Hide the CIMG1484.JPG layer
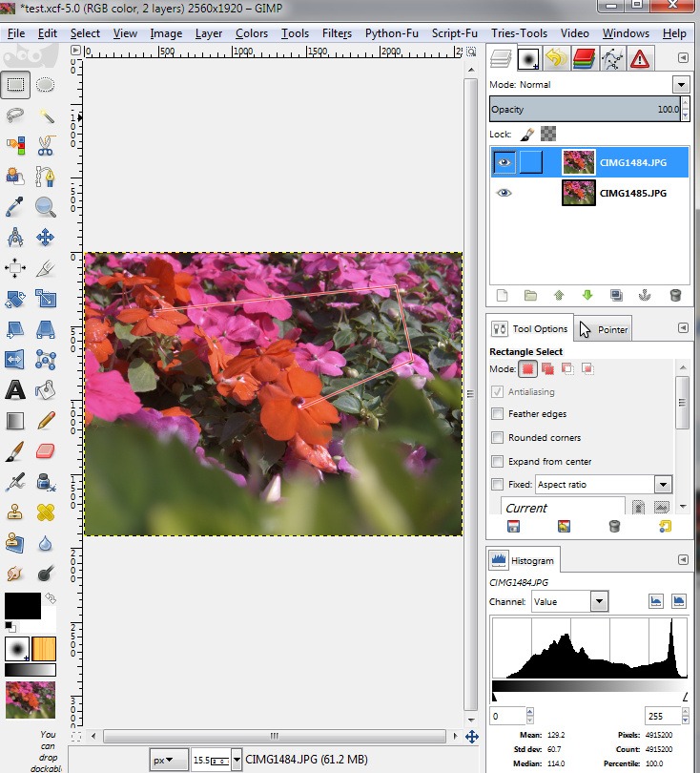700x773 pixels. coord(504,162)
